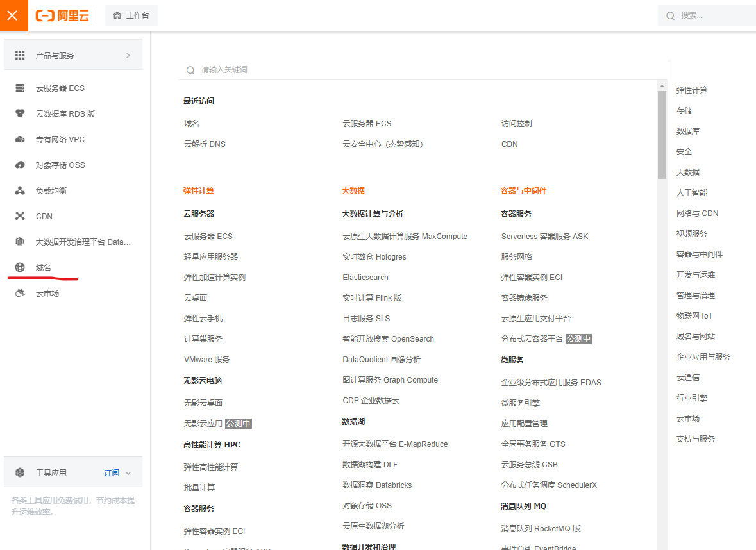
Task: Jump to 人工智能 category on right
Action: click(691, 193)
